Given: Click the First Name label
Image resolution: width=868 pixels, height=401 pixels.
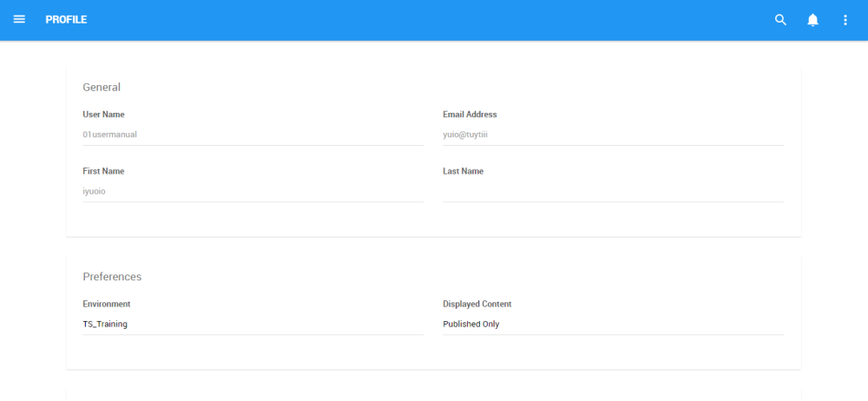Looking at the screenshot, I should 103,172.
